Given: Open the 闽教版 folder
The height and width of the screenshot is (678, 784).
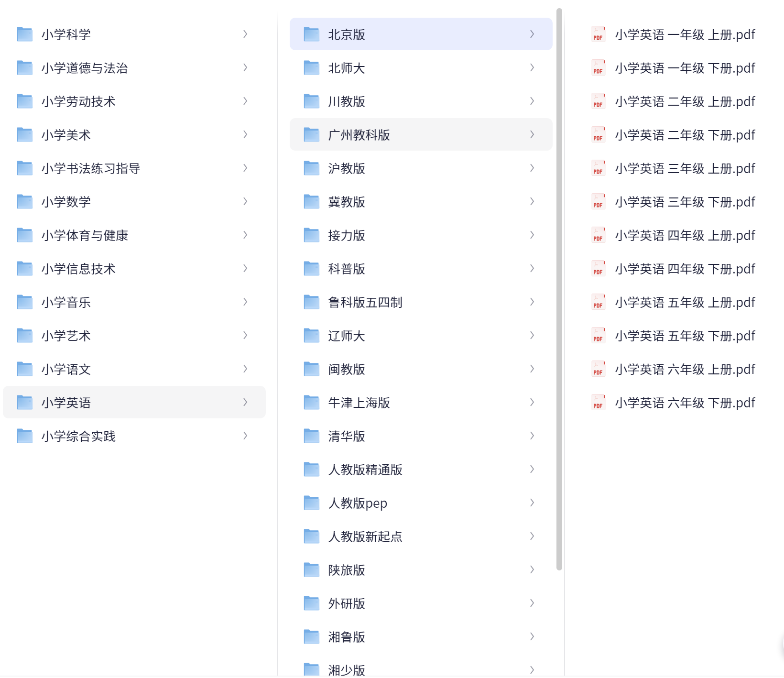Looking at the screenshot, I should pos(421,369).
